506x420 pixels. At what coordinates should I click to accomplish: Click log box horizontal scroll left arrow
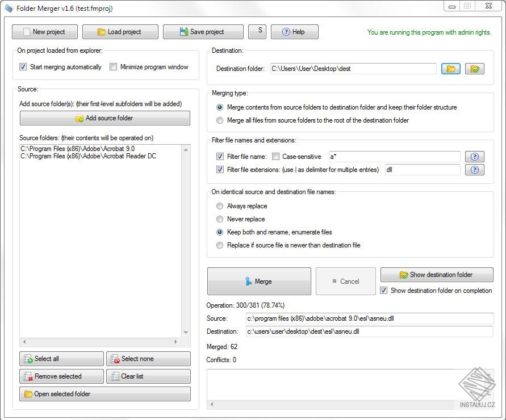tap(212, 404)
